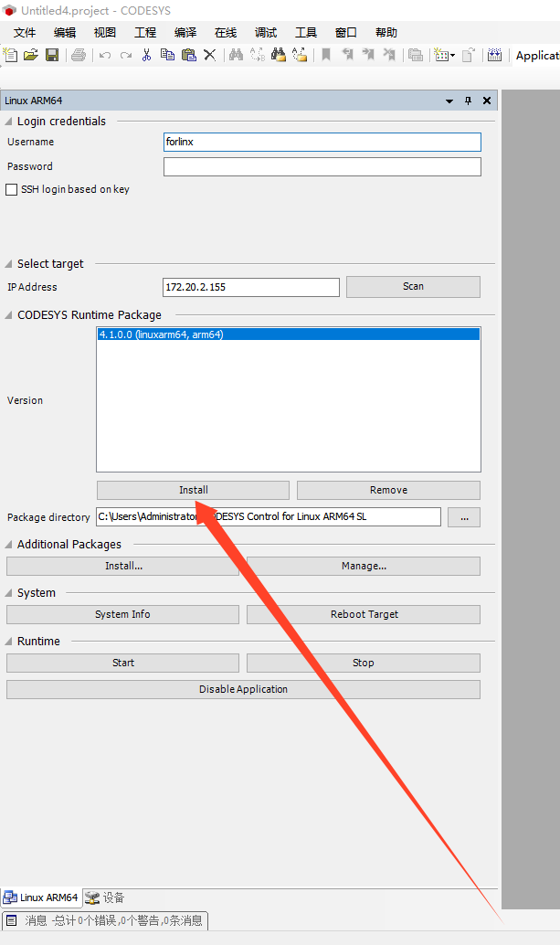
Task: Open the 工程 menu
Action: pyautogui.click(x=145, y=33)
